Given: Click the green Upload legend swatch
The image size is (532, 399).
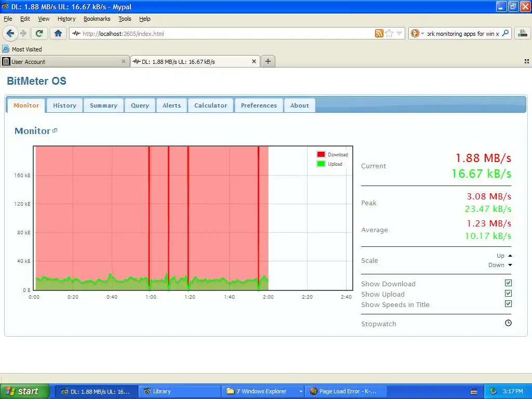Looking at the screenshot, I should click(321, 164).
